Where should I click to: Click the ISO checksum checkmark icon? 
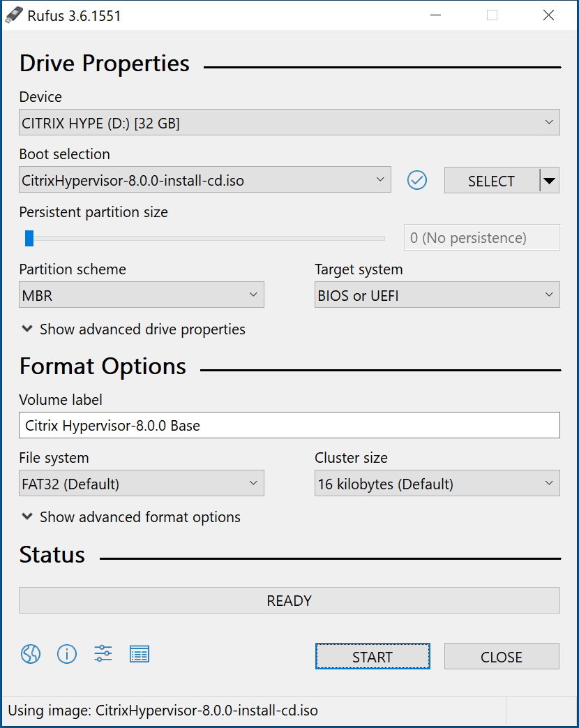click(x=417, y=181)
